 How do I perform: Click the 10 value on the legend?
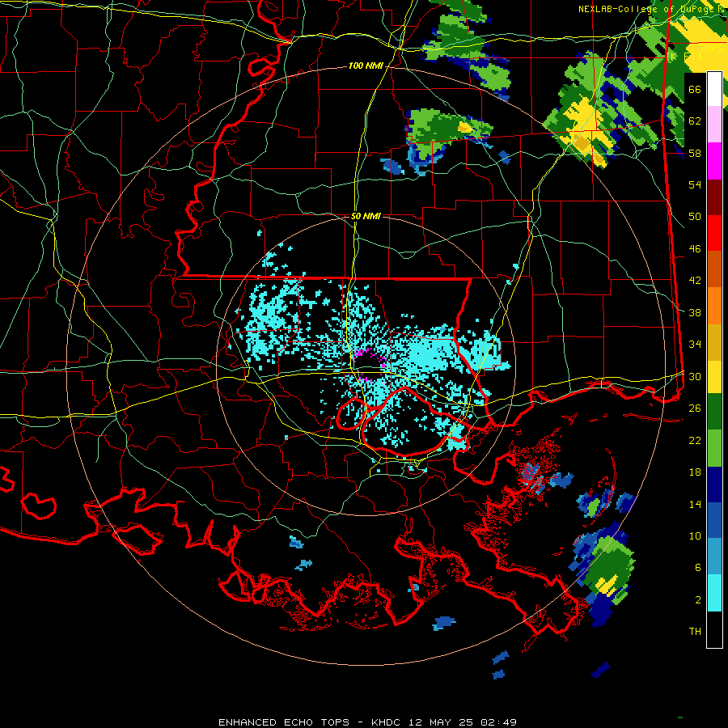(x=695, y=535)
